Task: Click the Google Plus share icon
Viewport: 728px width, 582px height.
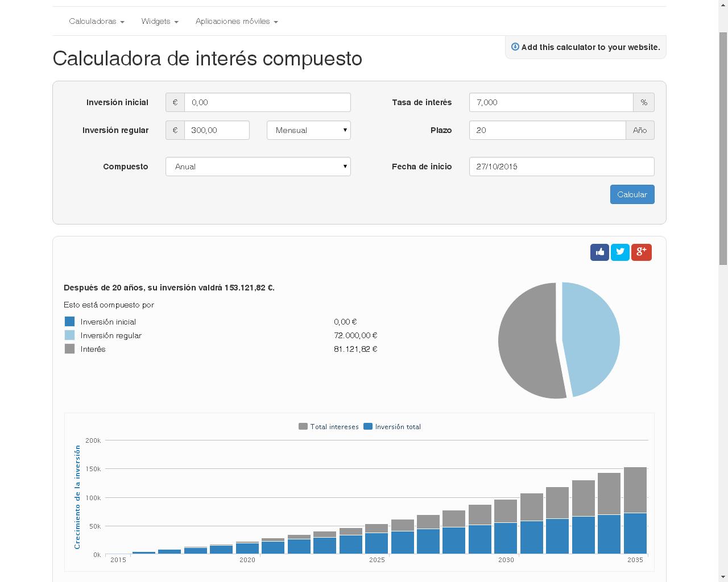Action: [x=641, y=252]
